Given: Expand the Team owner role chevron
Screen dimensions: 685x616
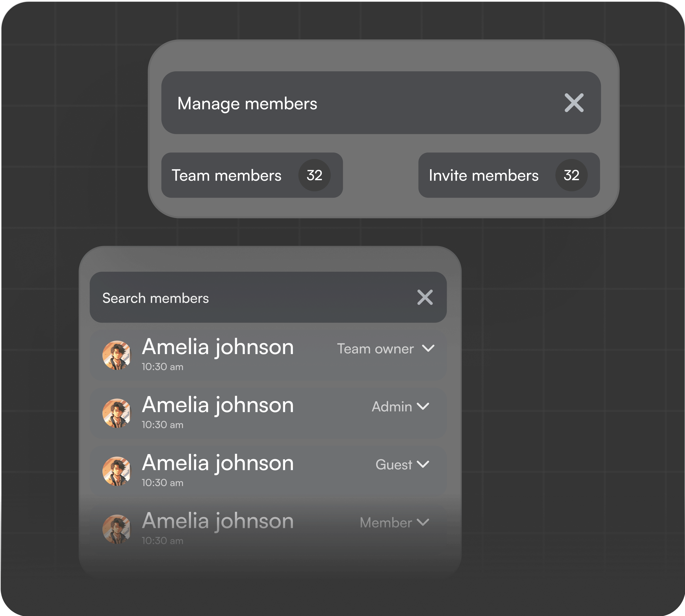Looking at the screenshot, I should [428, 348].
